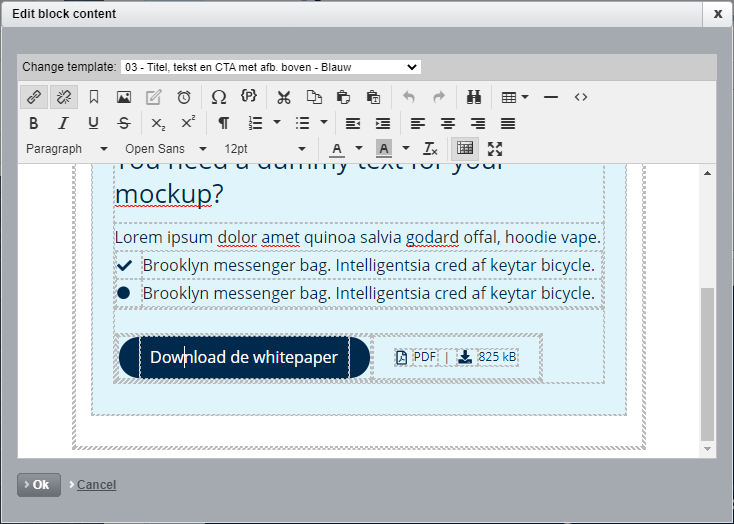Open the source code view
The image size is (734, 524).
[581, 97]
